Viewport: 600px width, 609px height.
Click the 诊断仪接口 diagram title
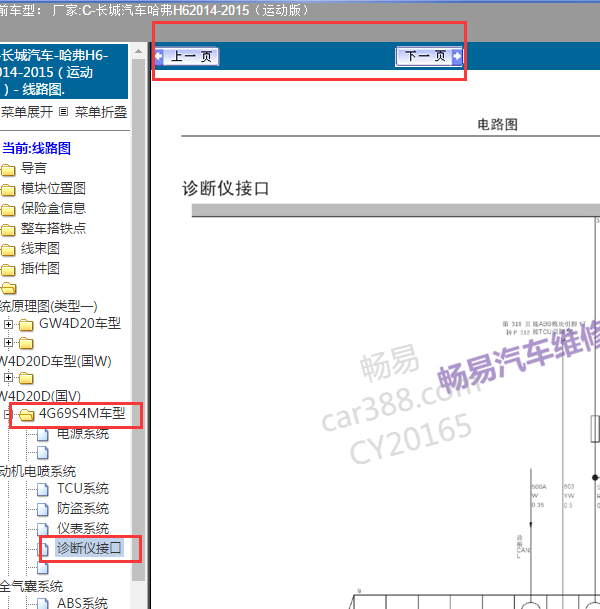[226, 188]
